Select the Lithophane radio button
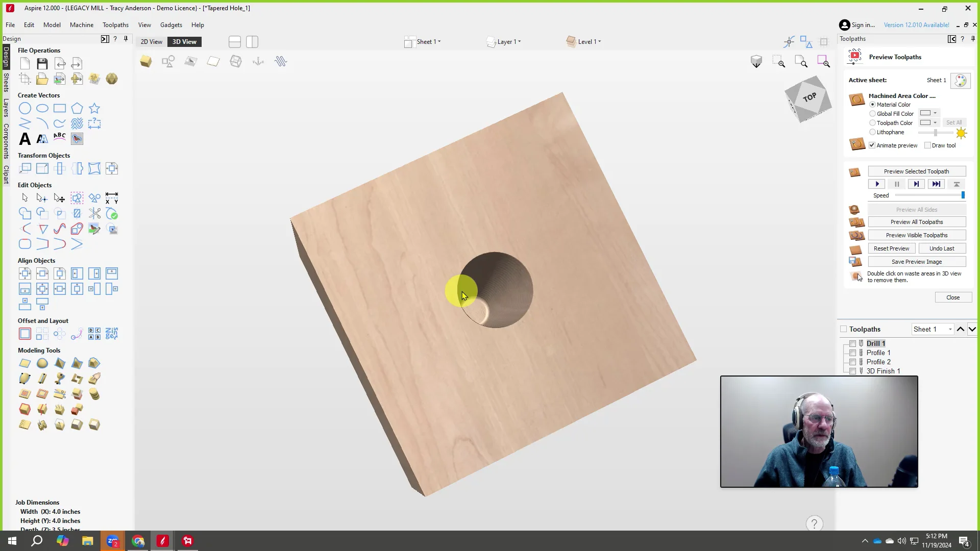The image size is (980, 551). click(872, 132)
